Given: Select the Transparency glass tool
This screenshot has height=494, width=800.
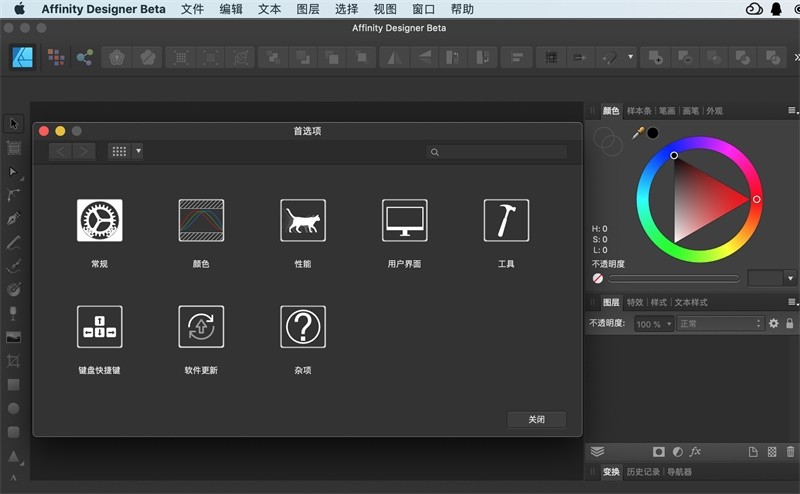Looking at the screenshot, I should click(14, 313).
